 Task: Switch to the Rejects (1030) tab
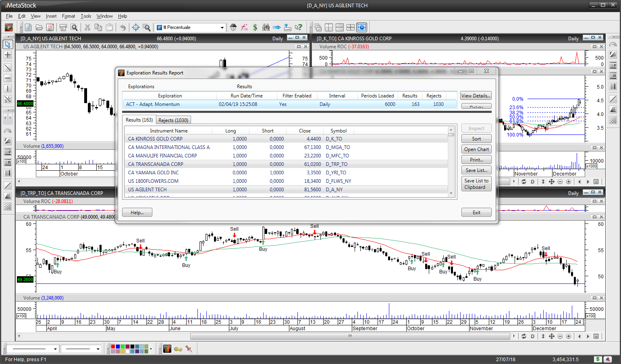click(173, 120)
